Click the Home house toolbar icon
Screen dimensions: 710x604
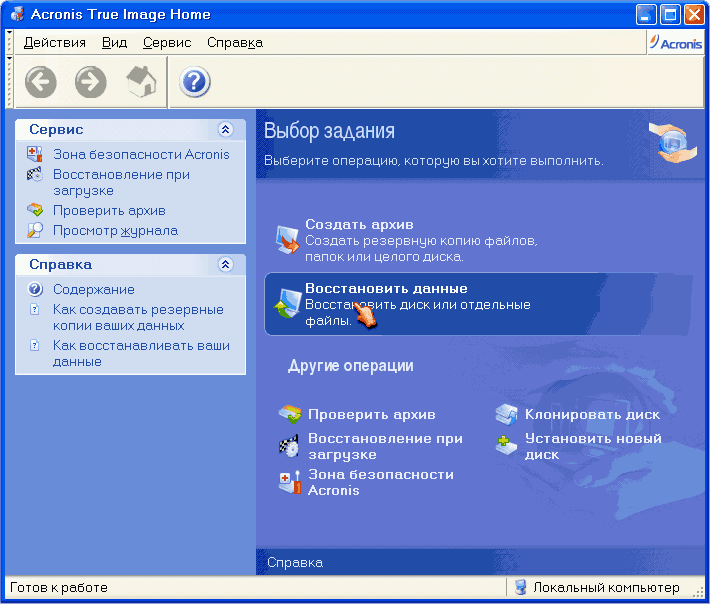click(141, 81)
